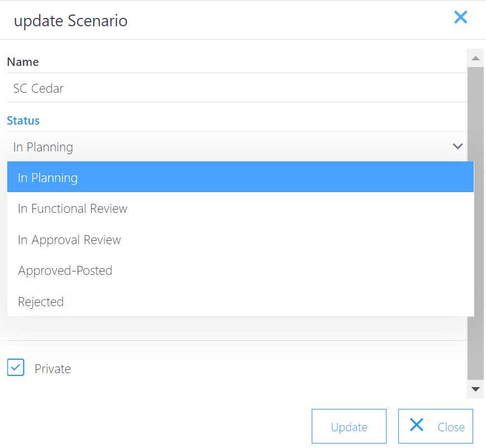Screen dimensions: 486x448
Task: Click the blue X close icon
Action: point(460,17)
